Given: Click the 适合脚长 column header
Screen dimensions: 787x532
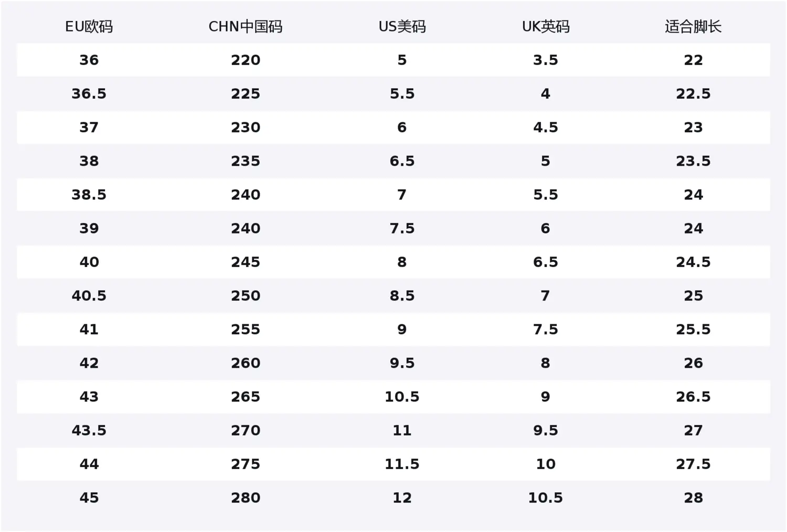Looking at the screenshot, I should coord(693,26).
